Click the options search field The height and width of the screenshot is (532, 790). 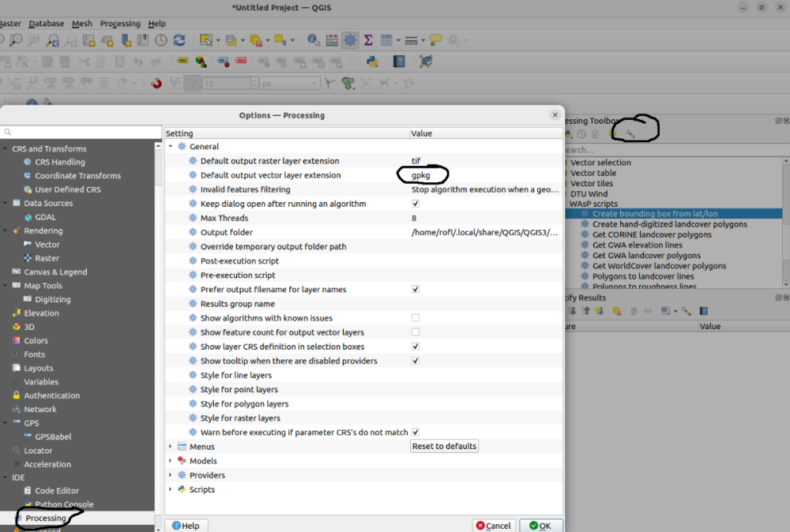83,133
